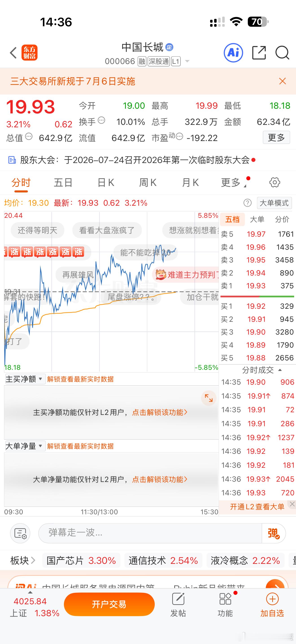Tap 解锁查看最新实时数据 beside 主买净额

coord(80,379)
